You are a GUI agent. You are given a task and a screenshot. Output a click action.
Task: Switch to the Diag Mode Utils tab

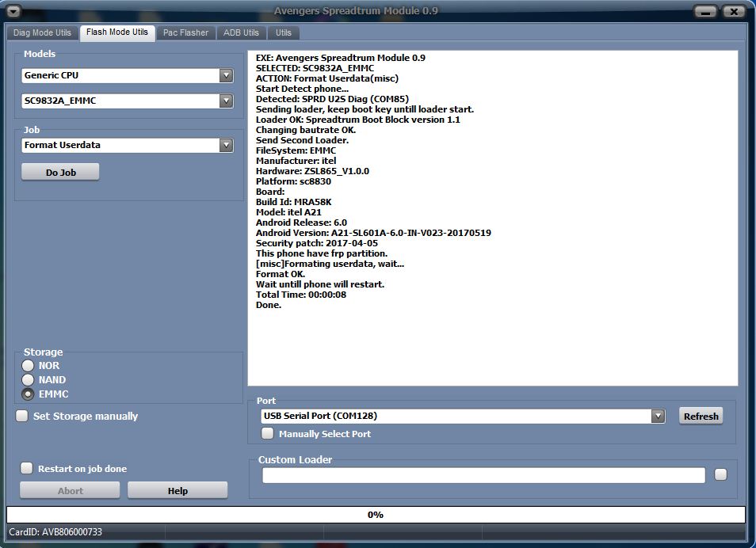pyautogui.click(x=42, y=32)
